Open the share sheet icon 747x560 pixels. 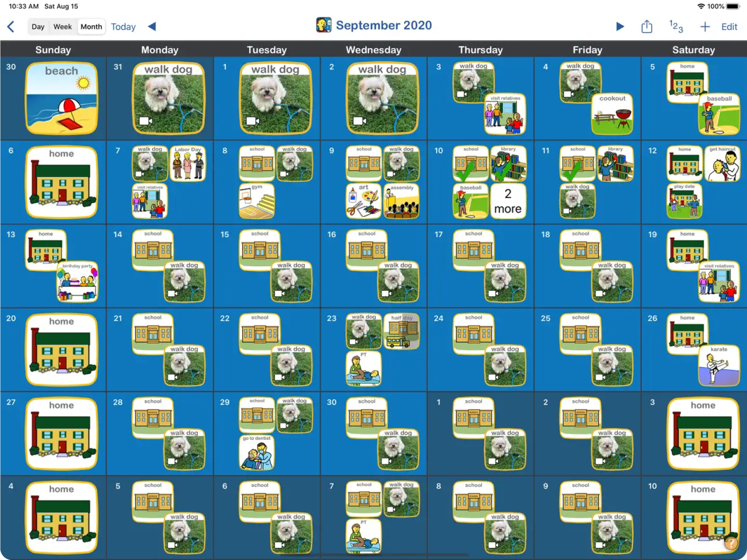tap(646, 27)
